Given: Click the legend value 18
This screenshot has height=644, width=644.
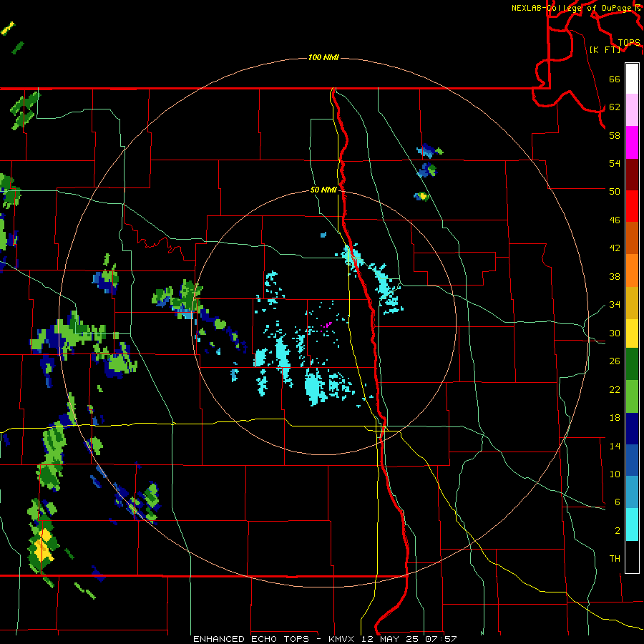Looking at the screenshot, I should 615,418.
